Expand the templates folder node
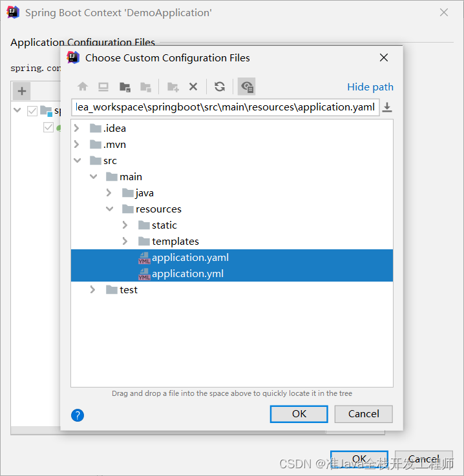Screen dimensions: 464x476 coord(125,241)
